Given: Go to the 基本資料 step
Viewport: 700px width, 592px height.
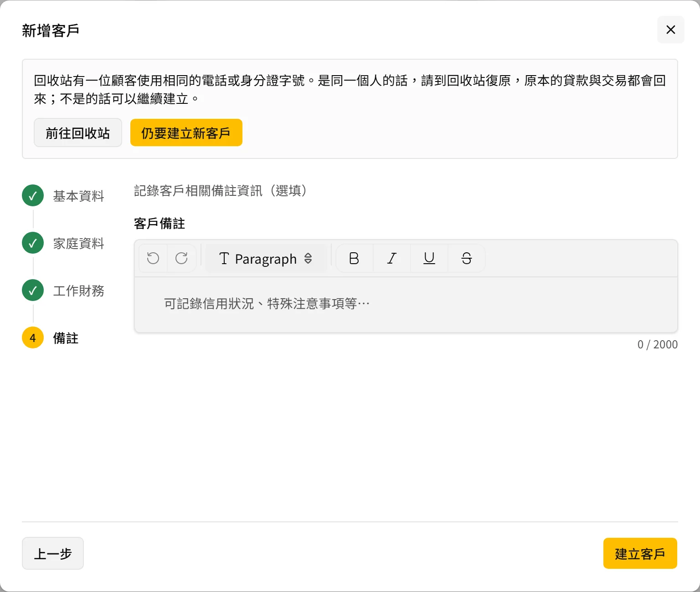Looking at the screenshot, I should pos(63,196).
